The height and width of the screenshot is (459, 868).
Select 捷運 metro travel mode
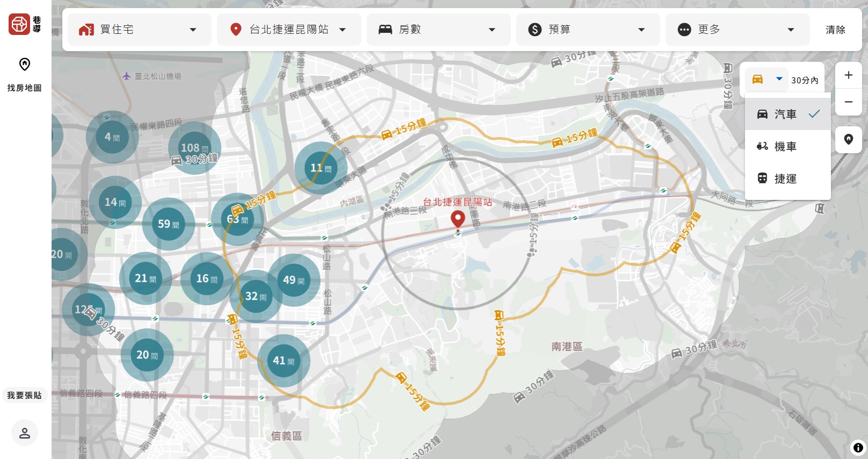click(788, 178)
